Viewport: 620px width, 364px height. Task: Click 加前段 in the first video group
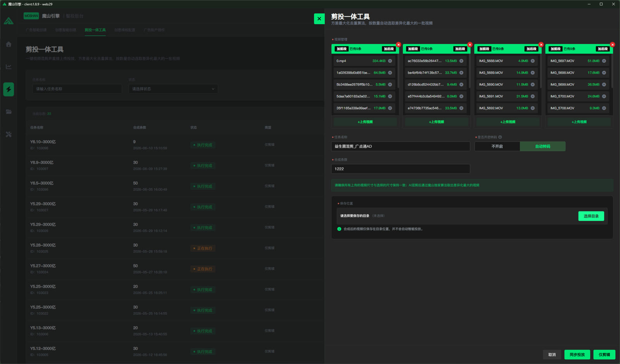coord(341,49)
